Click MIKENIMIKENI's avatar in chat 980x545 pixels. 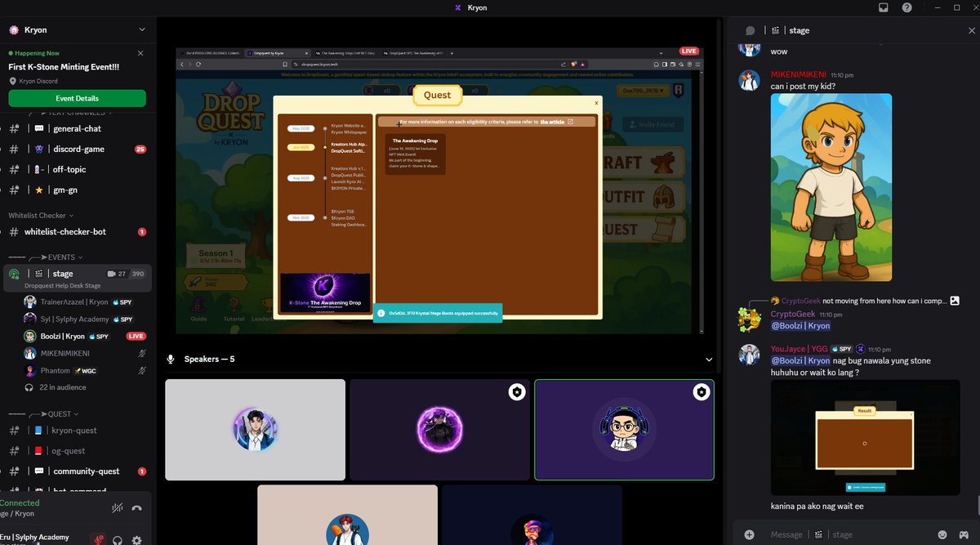click(x=749, y=79)
